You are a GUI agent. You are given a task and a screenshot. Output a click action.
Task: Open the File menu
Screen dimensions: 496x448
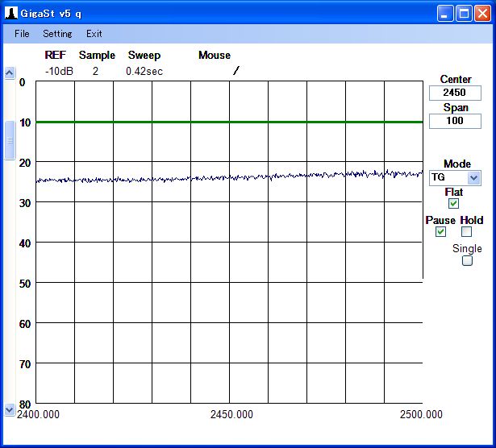coord(22,34)
